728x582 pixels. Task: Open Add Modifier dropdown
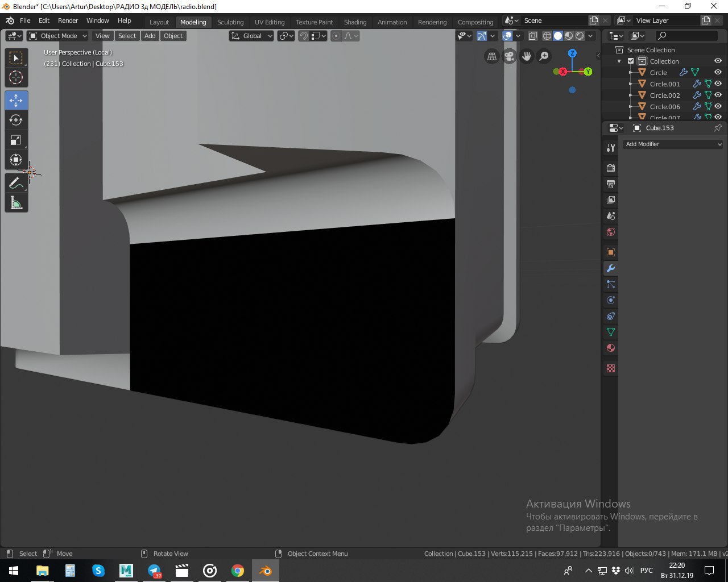(673, 144)
